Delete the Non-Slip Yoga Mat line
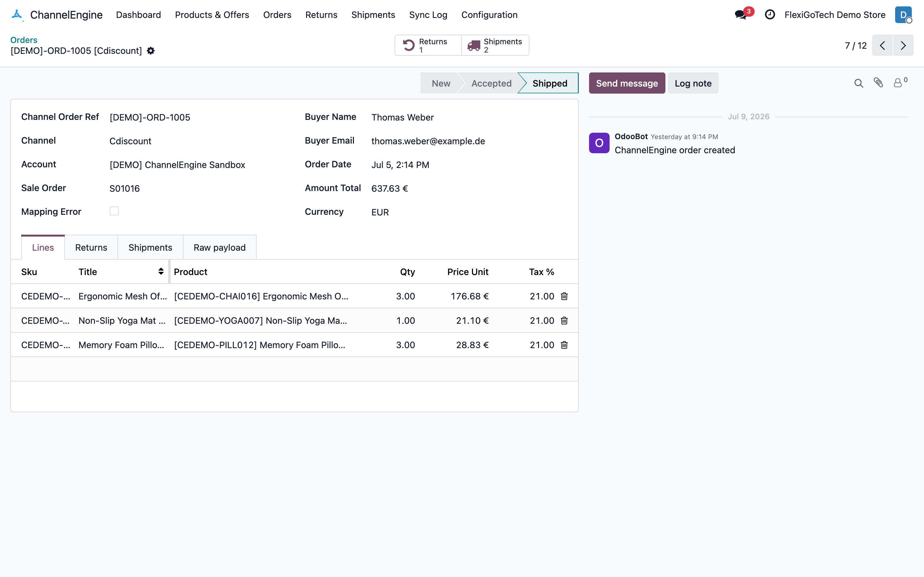This screenshot has width=924, height=577. pos(564,321)
